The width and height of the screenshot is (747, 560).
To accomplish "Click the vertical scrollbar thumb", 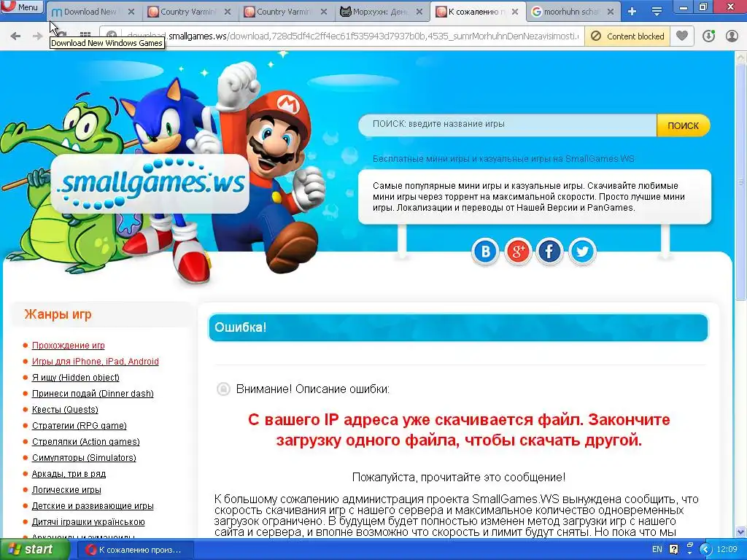I will click(x=741, y=181).
